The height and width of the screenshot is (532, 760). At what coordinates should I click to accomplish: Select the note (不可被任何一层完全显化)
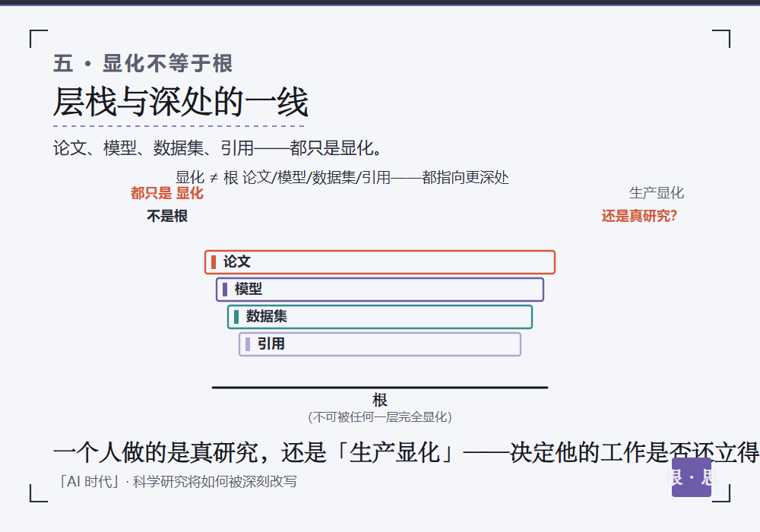coord(379,416)
